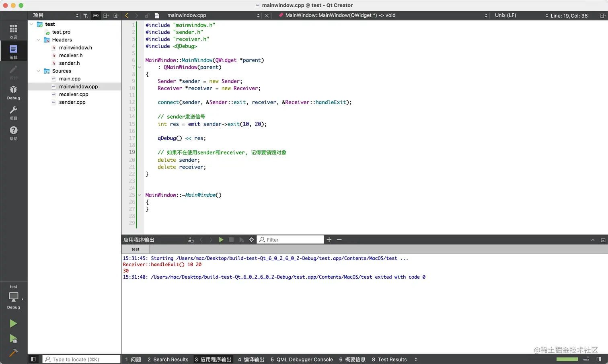Open the 8 Test Results pane

click(389, 359)
